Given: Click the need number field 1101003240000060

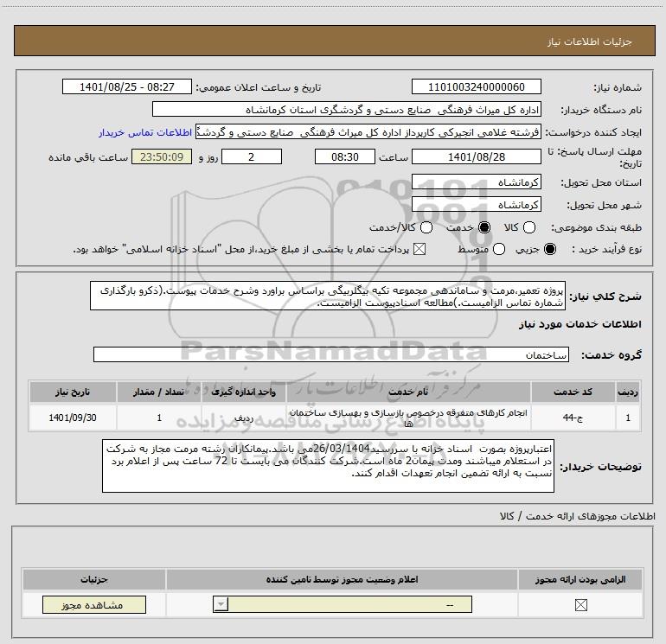Looking at the screenshot, I should coord(476,87).
